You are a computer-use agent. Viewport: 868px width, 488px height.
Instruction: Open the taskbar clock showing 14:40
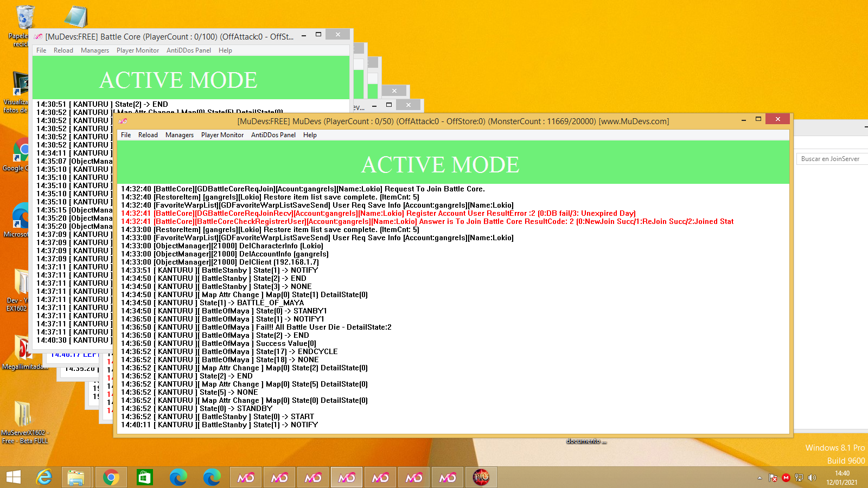[842, 478]
